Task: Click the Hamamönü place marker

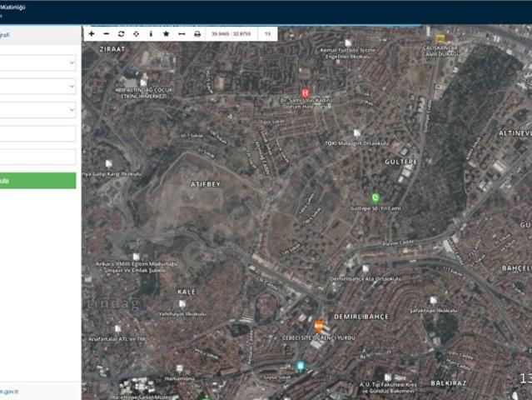Action: point(180,369)
